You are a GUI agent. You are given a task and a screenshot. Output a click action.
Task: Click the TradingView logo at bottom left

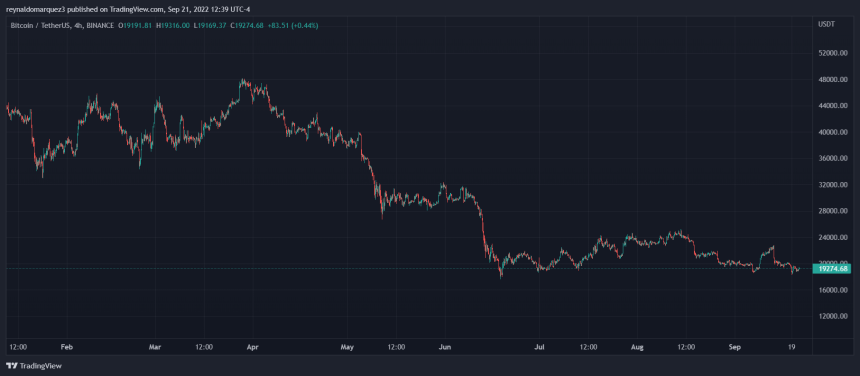pyautogui.click(x=34, y=366)
